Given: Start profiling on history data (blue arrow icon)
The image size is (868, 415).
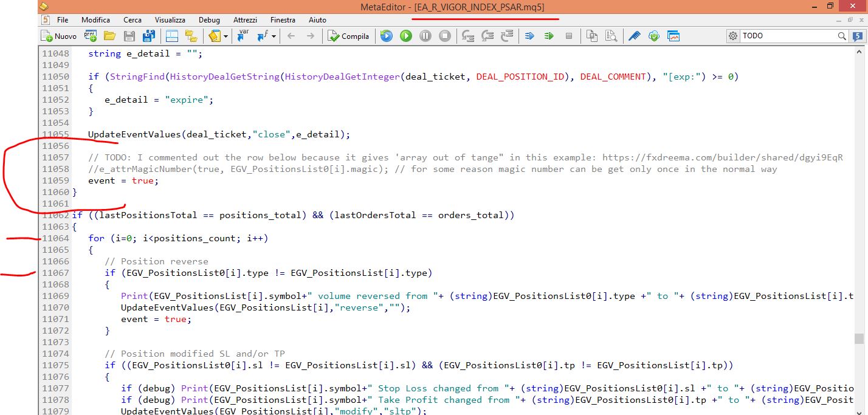Looking at the screenshot, I should 529,36.
